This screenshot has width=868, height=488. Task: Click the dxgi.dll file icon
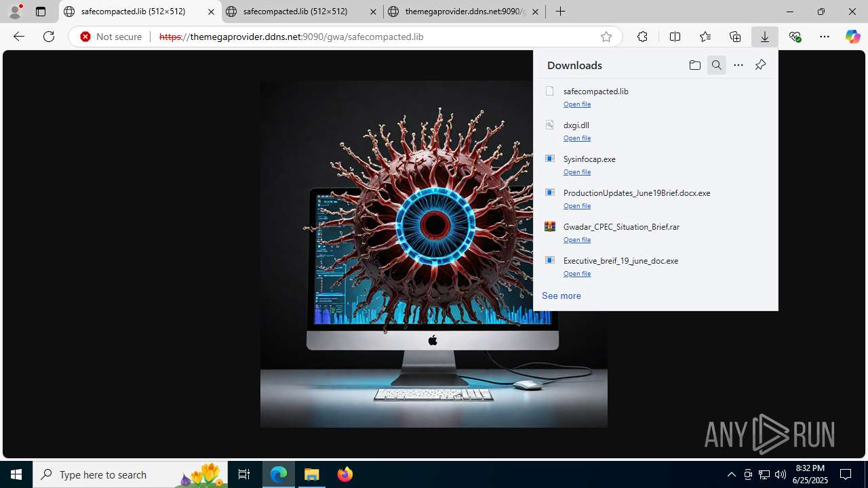coord(550,125)
